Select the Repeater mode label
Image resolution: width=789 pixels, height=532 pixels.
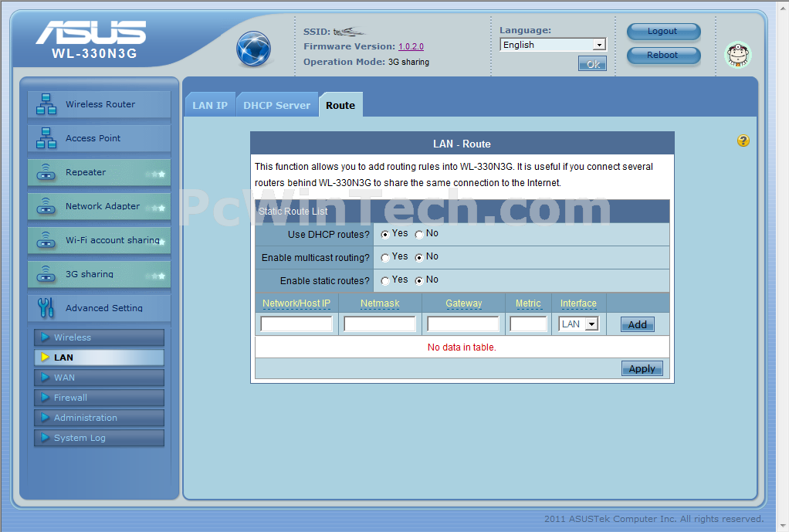tap(86, 172)
